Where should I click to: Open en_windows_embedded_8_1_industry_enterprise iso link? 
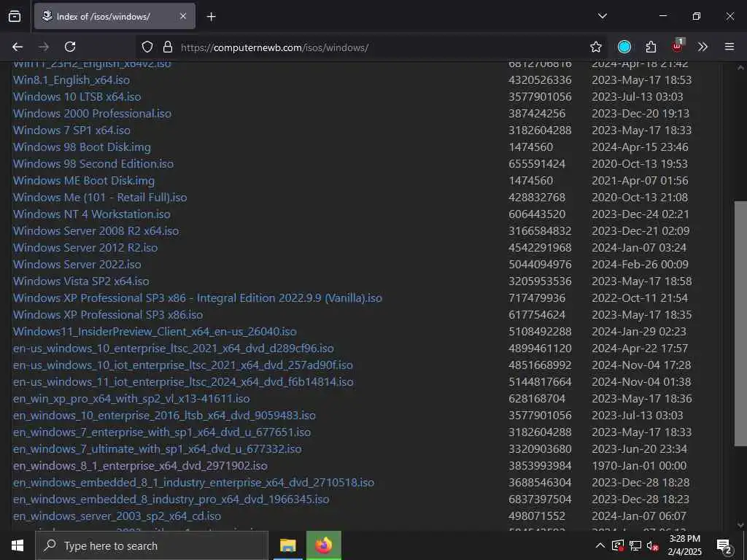click(194, 483)
